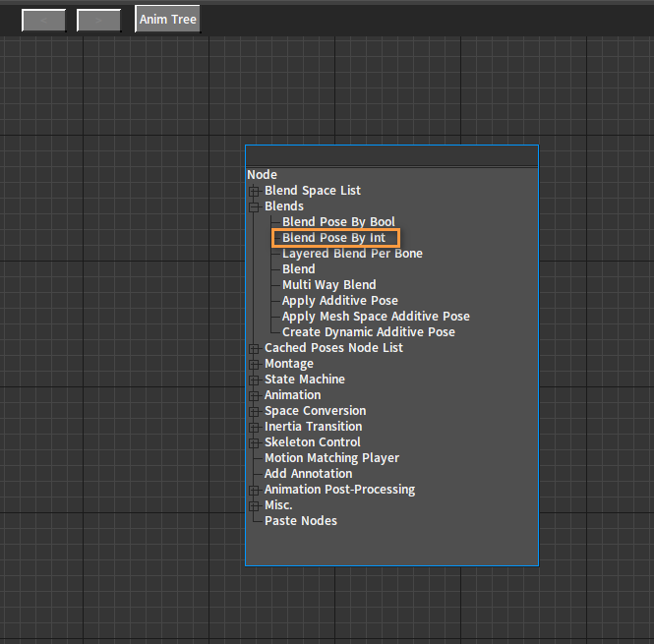
Task: Click the back navigation arrow button
Action: 43,20
